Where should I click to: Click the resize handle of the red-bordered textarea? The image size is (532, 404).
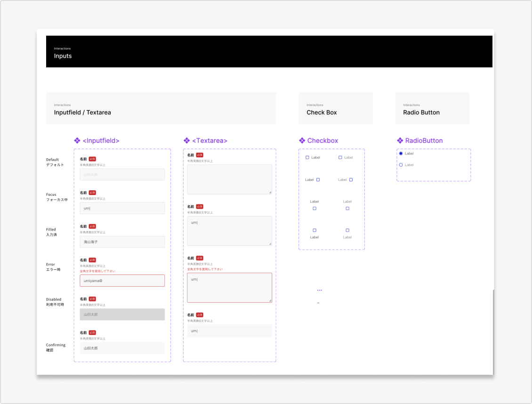point(270,300)
